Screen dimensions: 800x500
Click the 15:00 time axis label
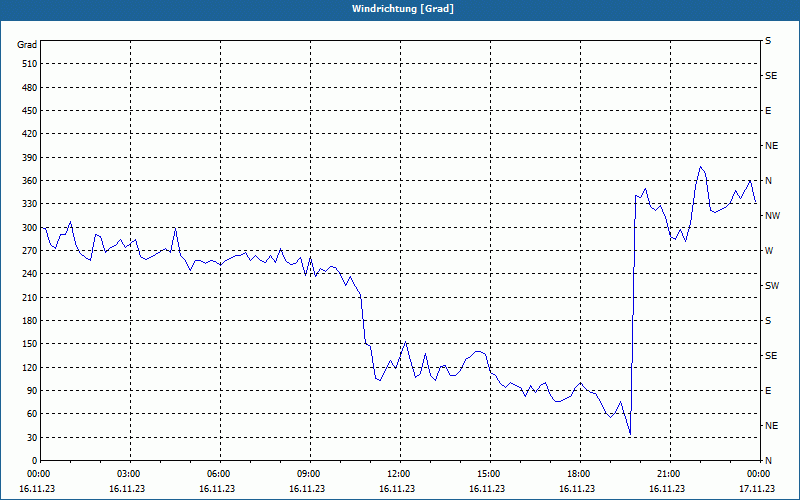coord(489,473)
